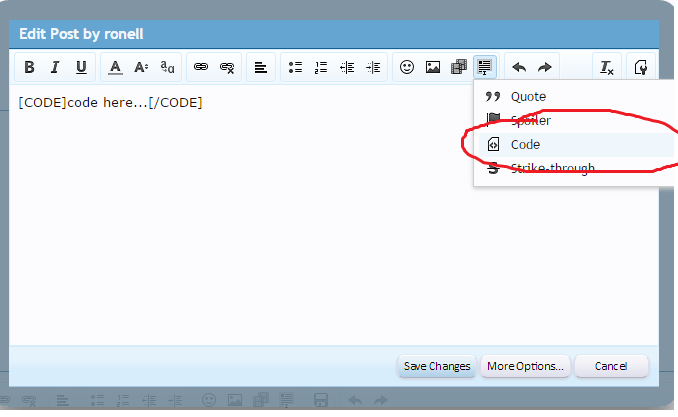The height and width of the screenshot is (417, 678).
Task: Insert an image using picture icon
Action: [433, 67]
